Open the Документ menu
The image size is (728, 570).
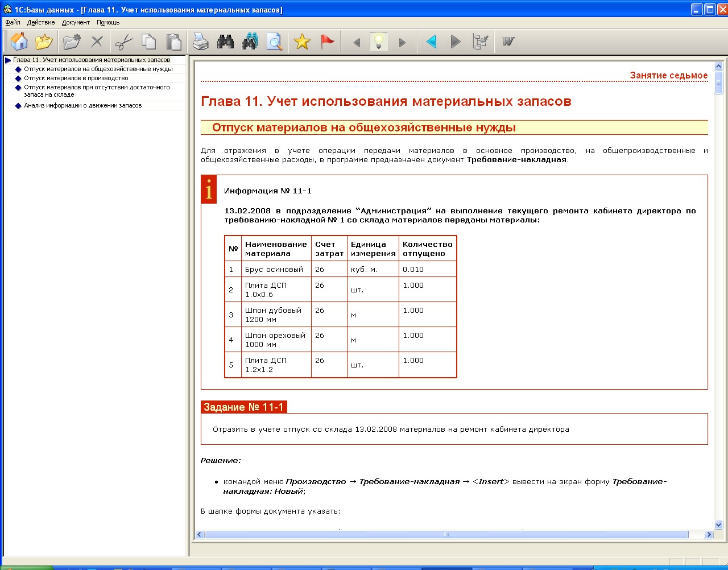pyautogui.click(x=76, y=22)
